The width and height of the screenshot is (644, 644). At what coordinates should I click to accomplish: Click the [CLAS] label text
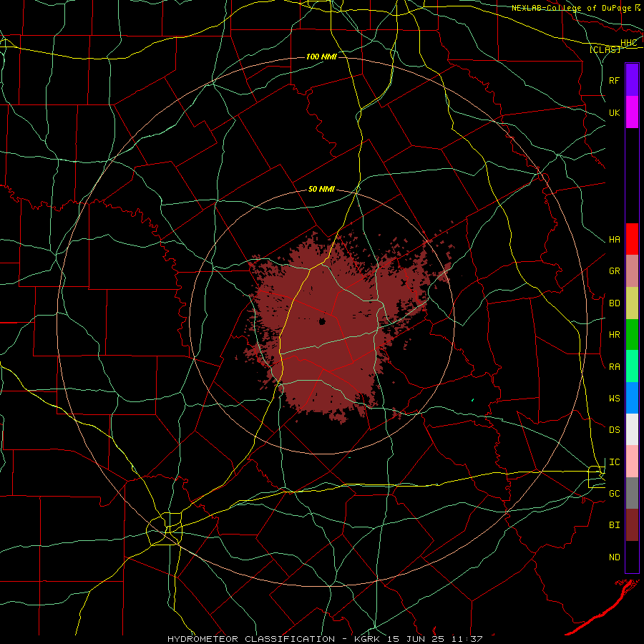pos(605,49)
